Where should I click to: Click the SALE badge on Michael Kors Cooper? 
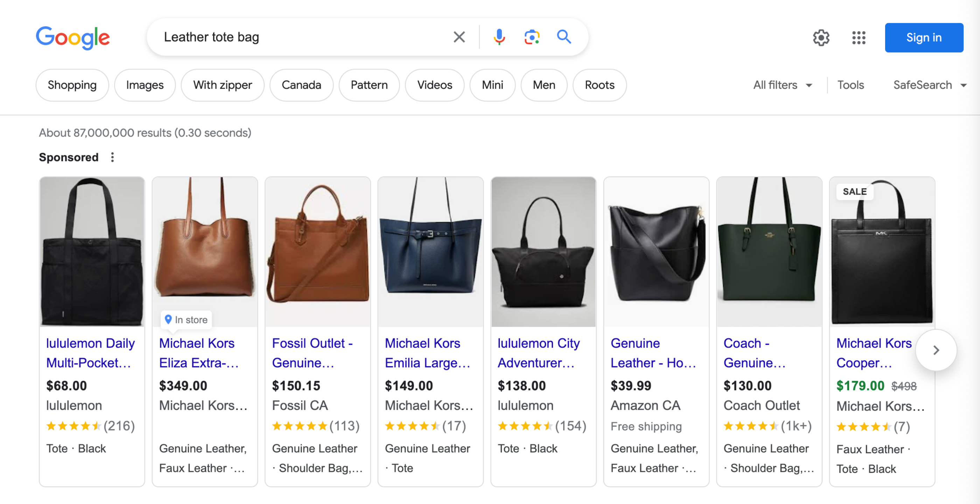coord(854,191)
